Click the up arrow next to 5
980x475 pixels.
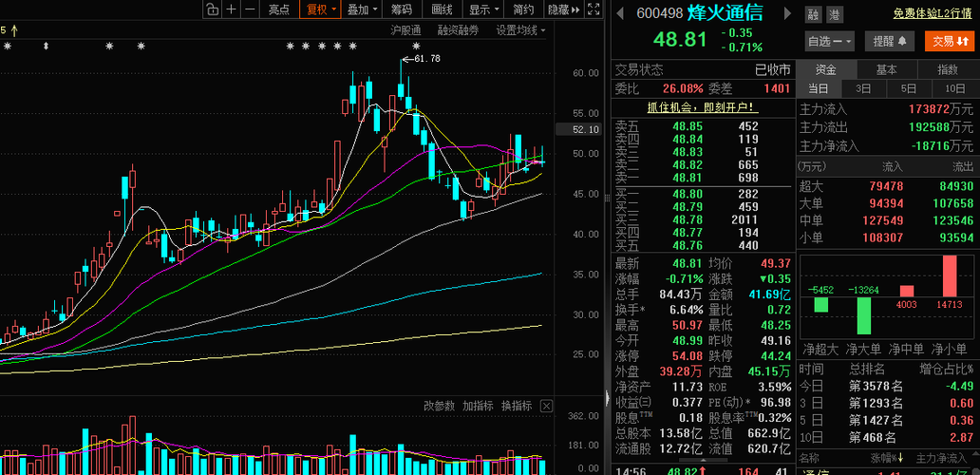click(x=14, y=29)
